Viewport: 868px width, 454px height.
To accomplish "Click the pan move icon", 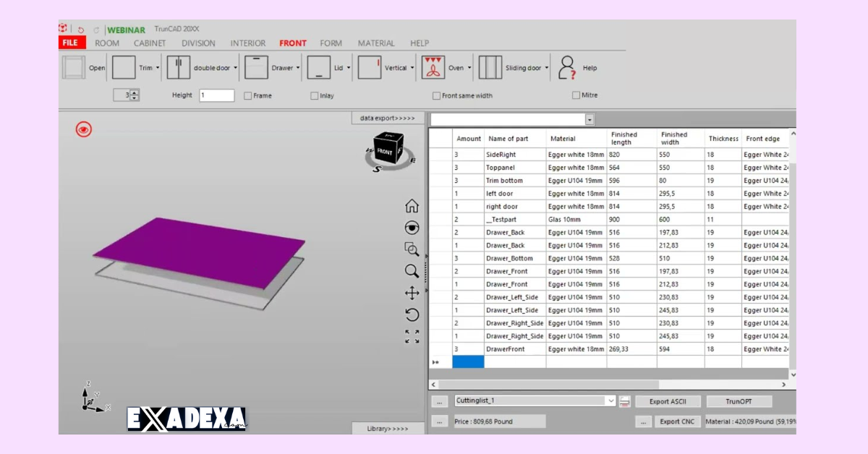I will [412, 293].
